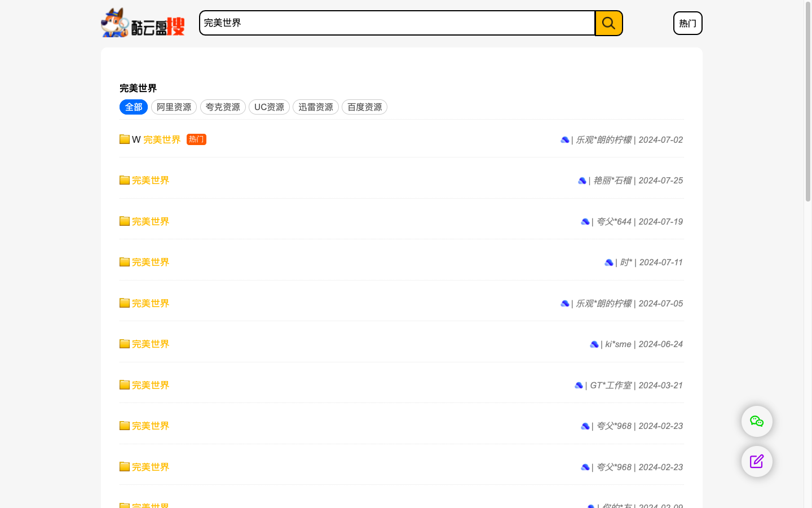Click cloud drive icon beside GT*工作室
Viewport: 812px width, 508px height.
579,386
